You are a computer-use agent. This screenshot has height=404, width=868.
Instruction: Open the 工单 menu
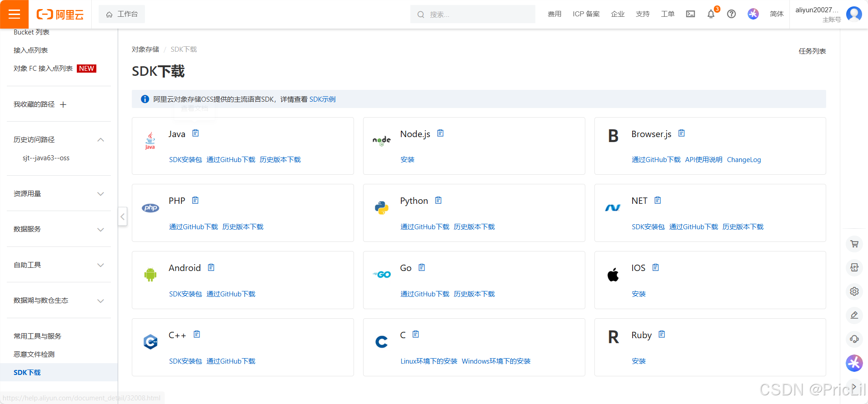coord(668,14)
